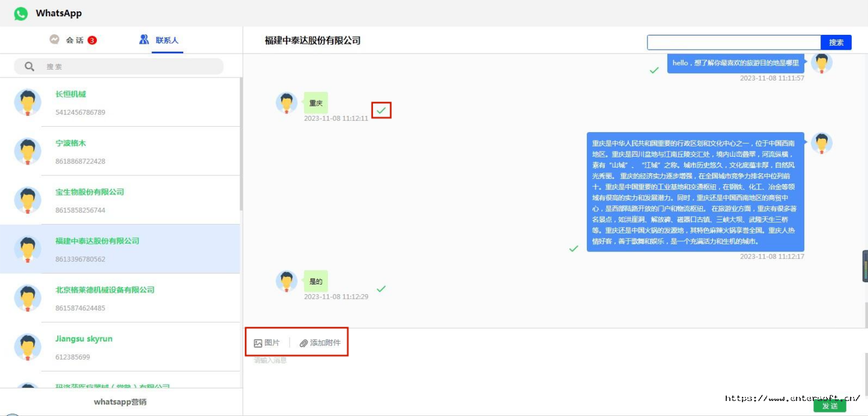Screen dimensions: 868x416
Task: Switch to the 会话 tab
Action: click(73, 40)
